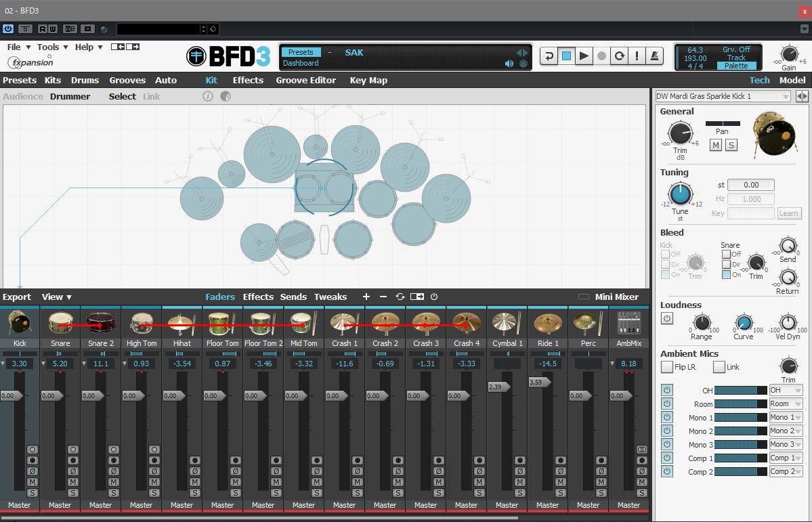Image resolution: width=812 pixels, height=522 pixels.
Task: Check the Snare bleed On checkbox
Action: (727, 274)
